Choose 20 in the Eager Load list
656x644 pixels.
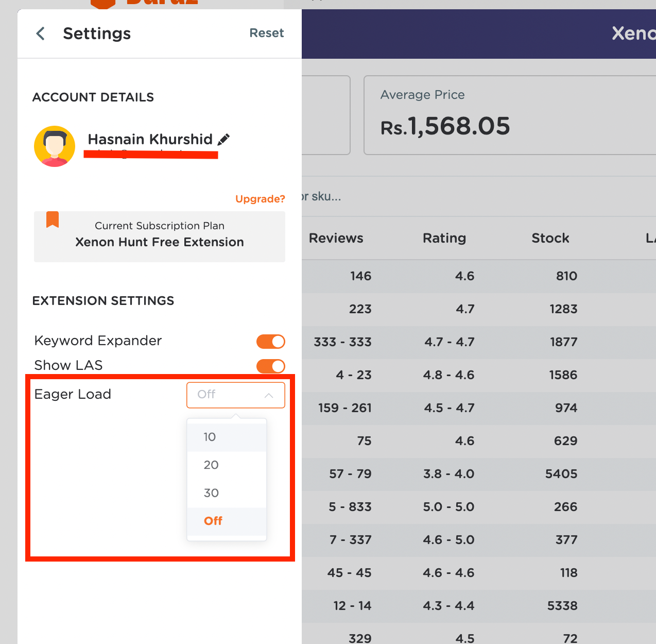tap(227, 465)
